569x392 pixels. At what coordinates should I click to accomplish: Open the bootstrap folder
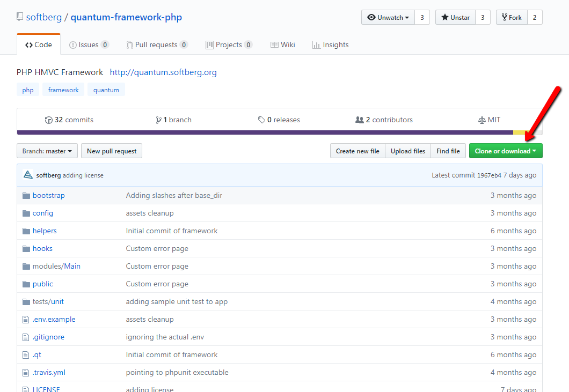tap(49, 195)
